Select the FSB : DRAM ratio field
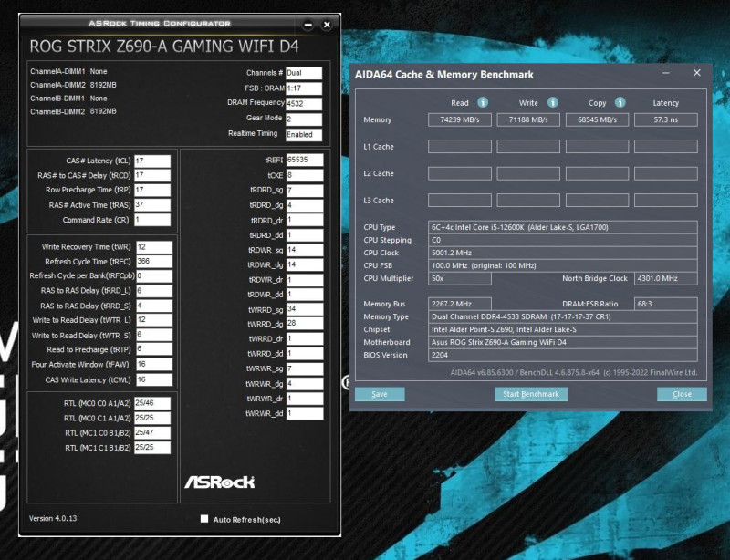This screenshot has height=560, width=730. [304, 88]
